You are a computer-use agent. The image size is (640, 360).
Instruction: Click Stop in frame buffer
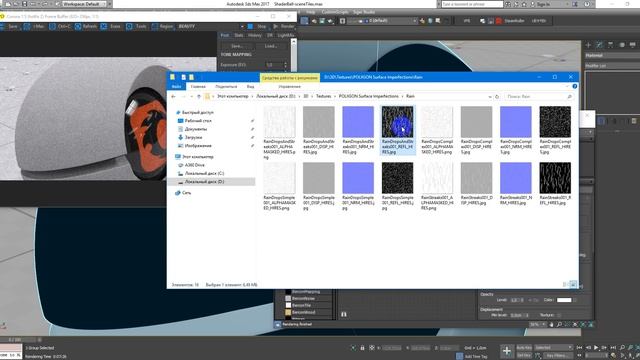click(x=257, y=27)
